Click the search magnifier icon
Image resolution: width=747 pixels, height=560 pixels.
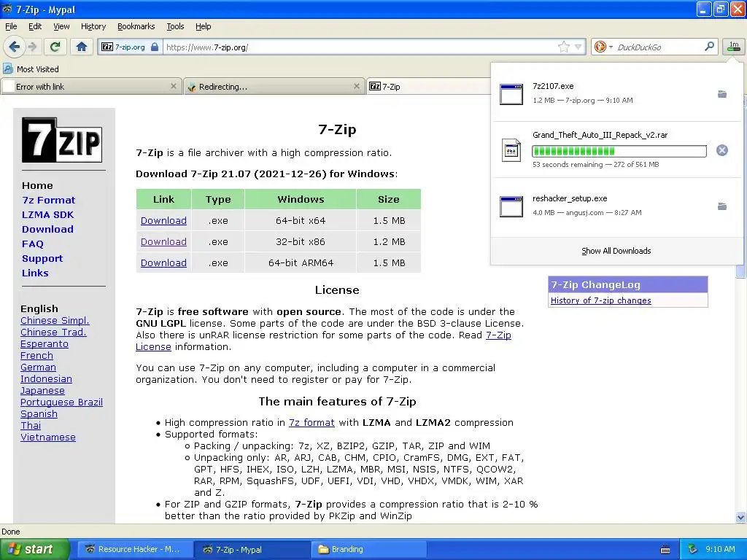[x=709, y=46]
